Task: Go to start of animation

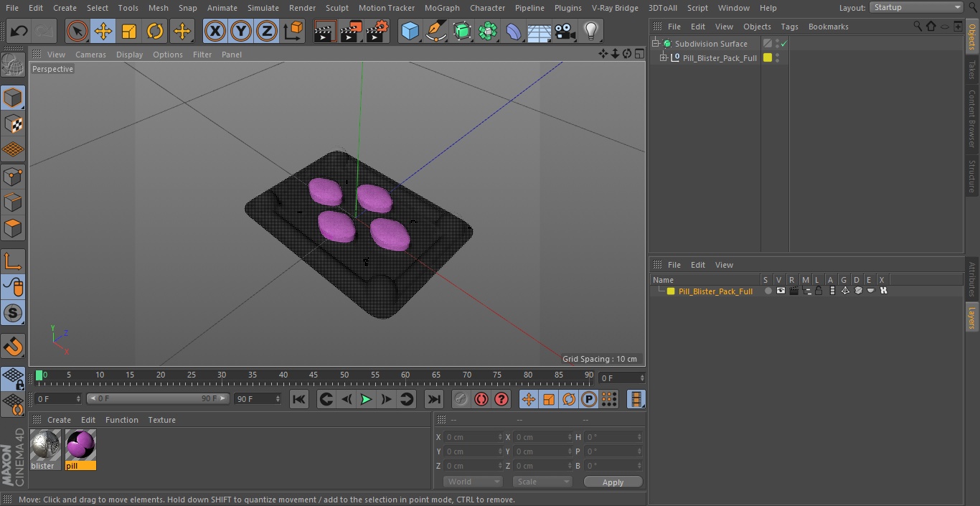Action: (x=299, y=399)
